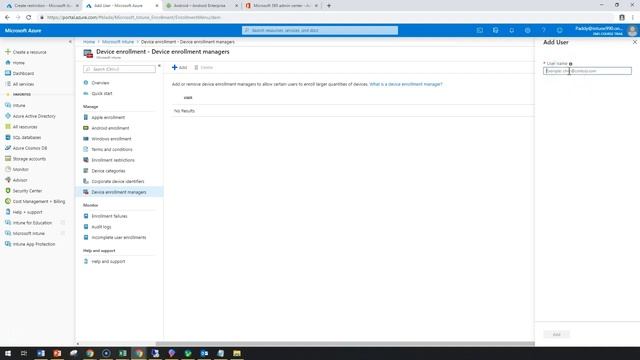The height and width of the screenshot is (360, 640).
Task: Open Excel from the taskbar
Action: coord(122,353)
